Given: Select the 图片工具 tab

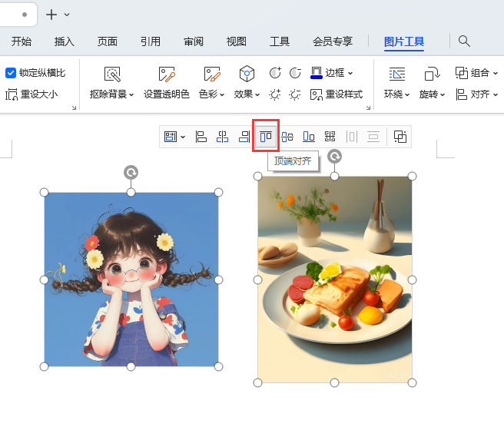Looking at the screenshot, I should pyautogui.click(x=404, y=41).
